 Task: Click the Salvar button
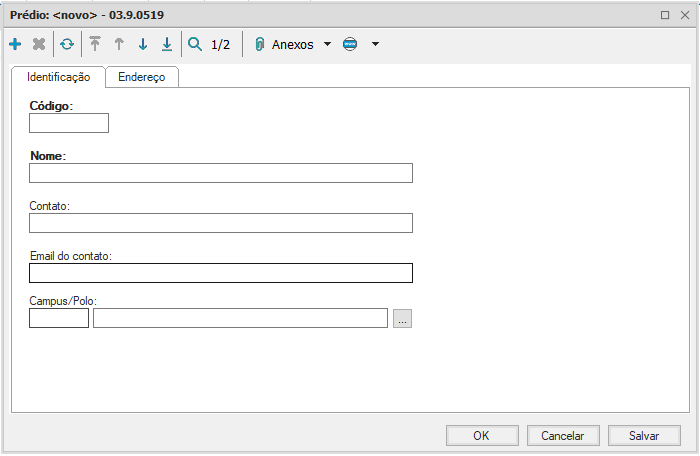pyautogui.click(x=644, y=436)
